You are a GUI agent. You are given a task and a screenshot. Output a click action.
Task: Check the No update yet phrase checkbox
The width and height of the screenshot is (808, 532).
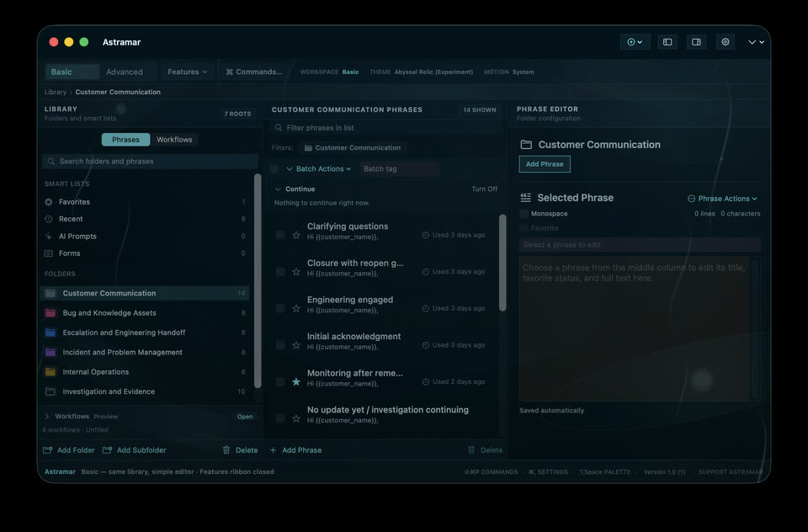[x=280, y=418]
